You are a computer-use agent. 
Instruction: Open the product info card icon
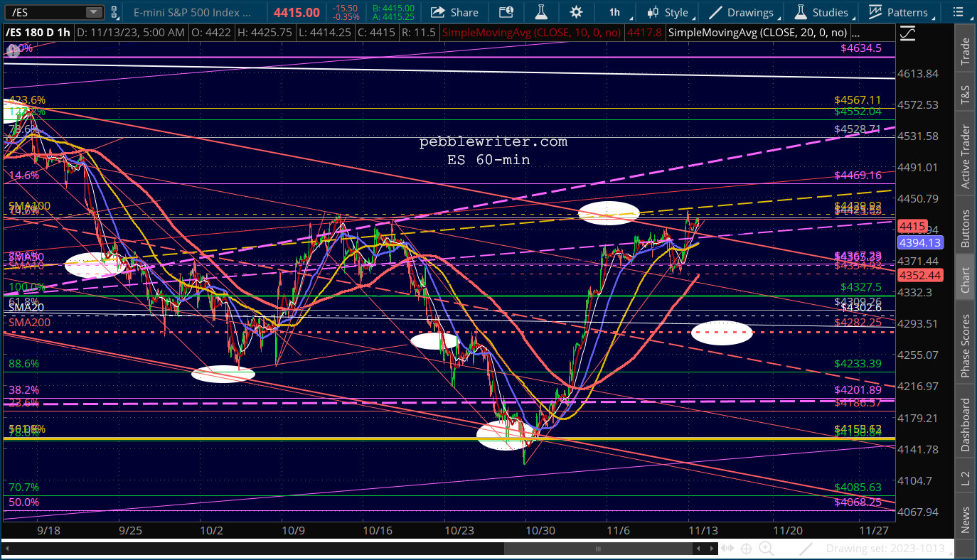click(506, 12)
